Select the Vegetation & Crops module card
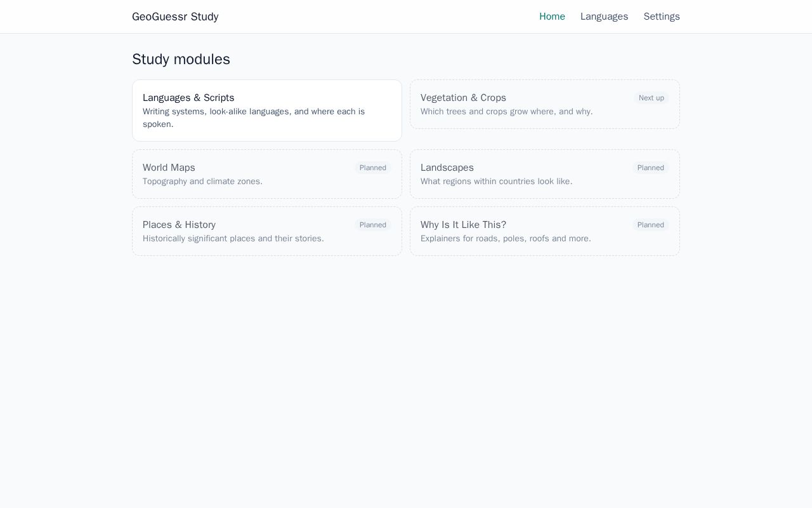The height and width of the screenshot is (508, 812). pyautogui.click(x=545, y=104)
